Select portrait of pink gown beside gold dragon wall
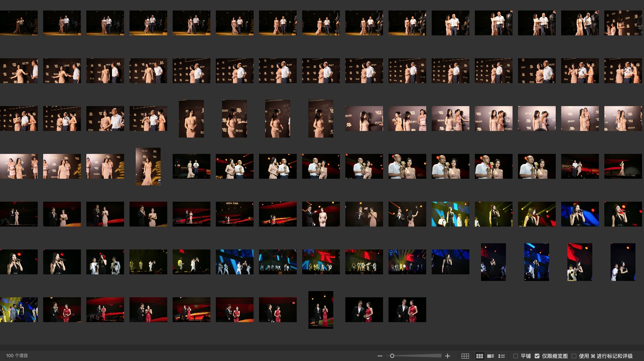Screen dimensions: 644x361 coord(148,166)
